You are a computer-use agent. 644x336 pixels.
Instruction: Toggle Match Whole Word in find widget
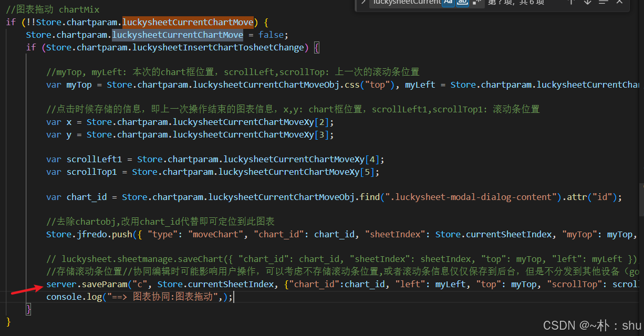pyautogui.click(x=462, y=2)
